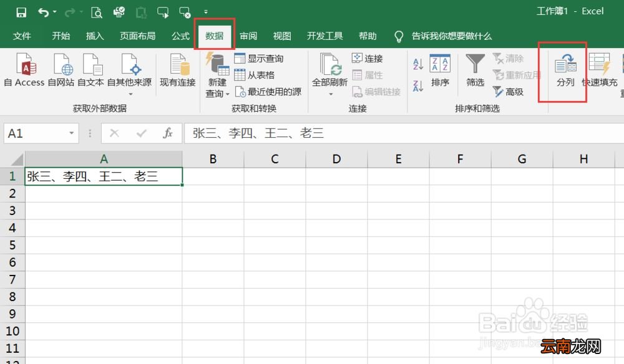Select row 5 header
This screenshot has height=364, width=624.
click(x=12, y=245)
